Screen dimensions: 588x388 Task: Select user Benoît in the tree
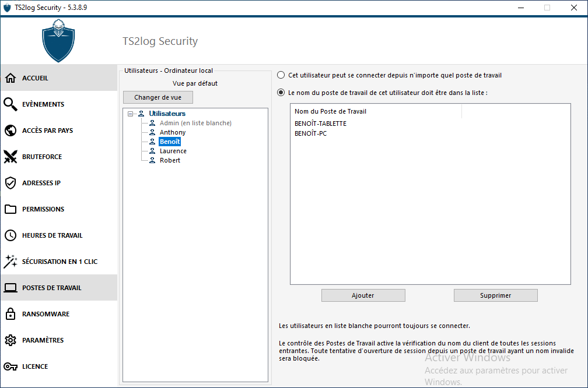click(x=170, y=142)
